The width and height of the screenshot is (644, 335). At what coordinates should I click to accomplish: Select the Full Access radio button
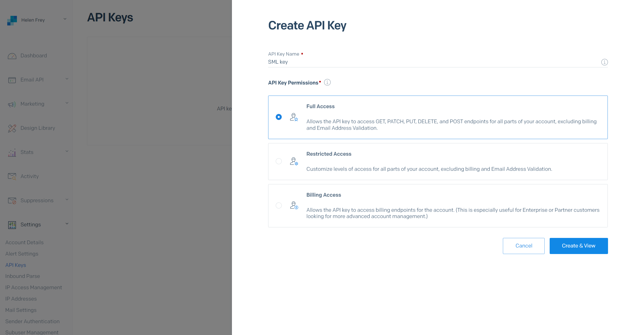click(278, 117)
